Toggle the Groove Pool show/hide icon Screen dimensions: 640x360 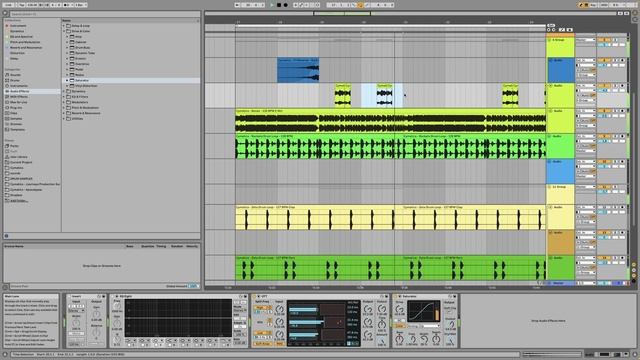(5, 287)
